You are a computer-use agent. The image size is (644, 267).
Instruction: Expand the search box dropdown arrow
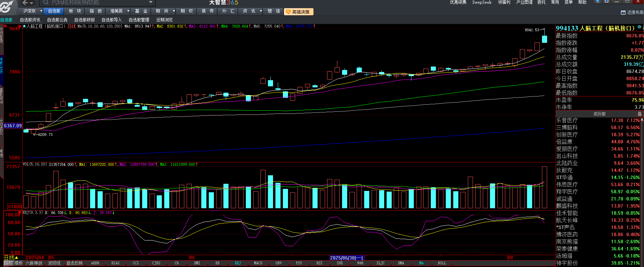(151, 2)
